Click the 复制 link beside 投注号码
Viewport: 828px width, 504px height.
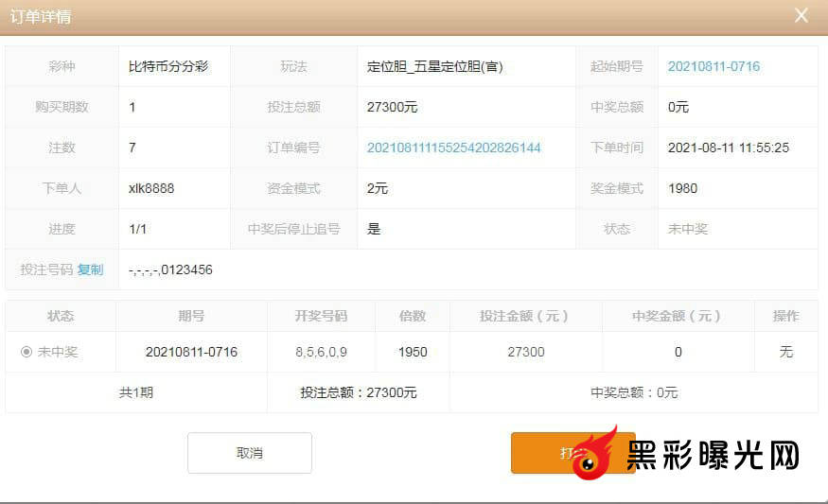coord(91,269)
